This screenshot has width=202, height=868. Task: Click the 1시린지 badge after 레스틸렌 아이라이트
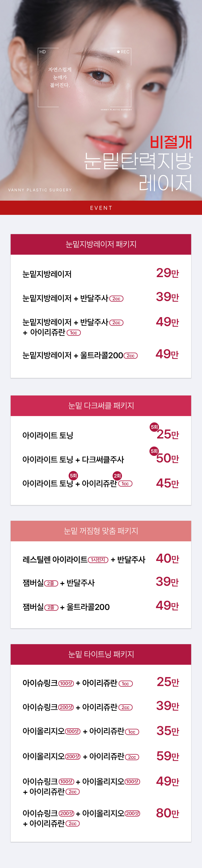coord(98,560)
